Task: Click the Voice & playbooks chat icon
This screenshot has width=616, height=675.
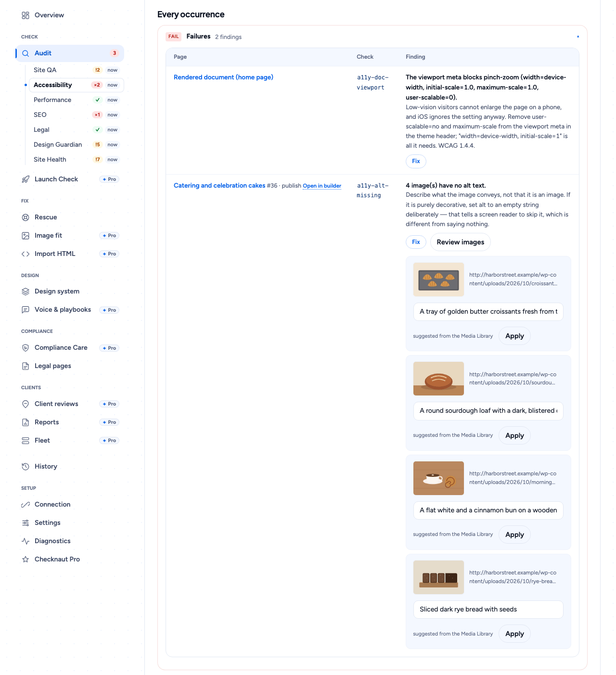Action: pos(26,310)
